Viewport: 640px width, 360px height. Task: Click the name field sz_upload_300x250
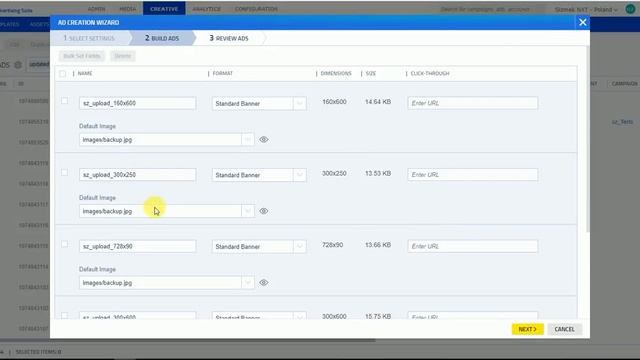tap(137, 175)
